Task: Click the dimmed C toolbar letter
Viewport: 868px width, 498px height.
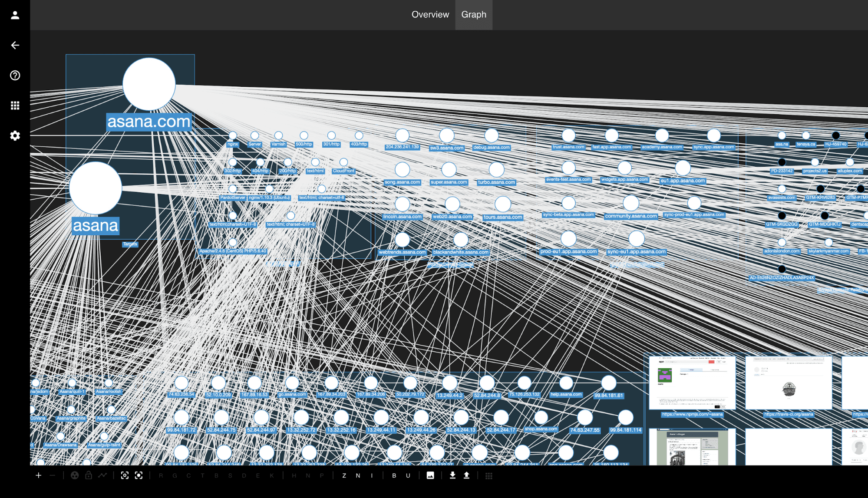Action: tap(189, 476)
